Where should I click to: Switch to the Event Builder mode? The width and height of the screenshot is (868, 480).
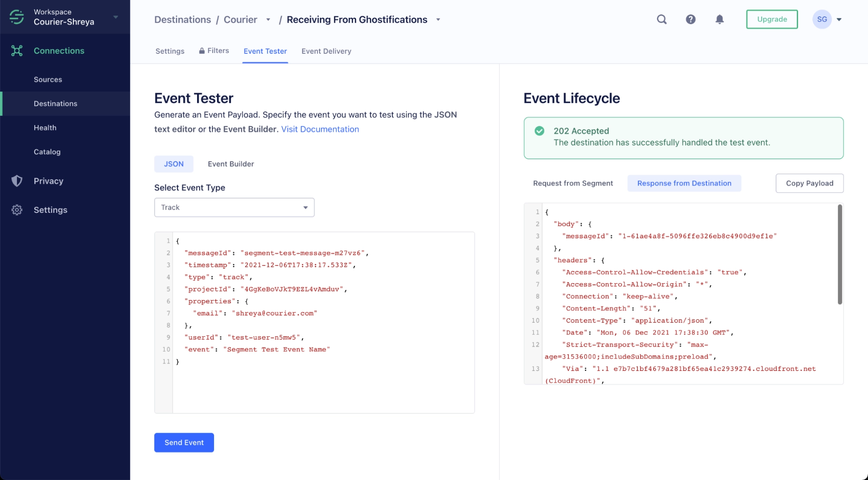[x=231, y=164]
